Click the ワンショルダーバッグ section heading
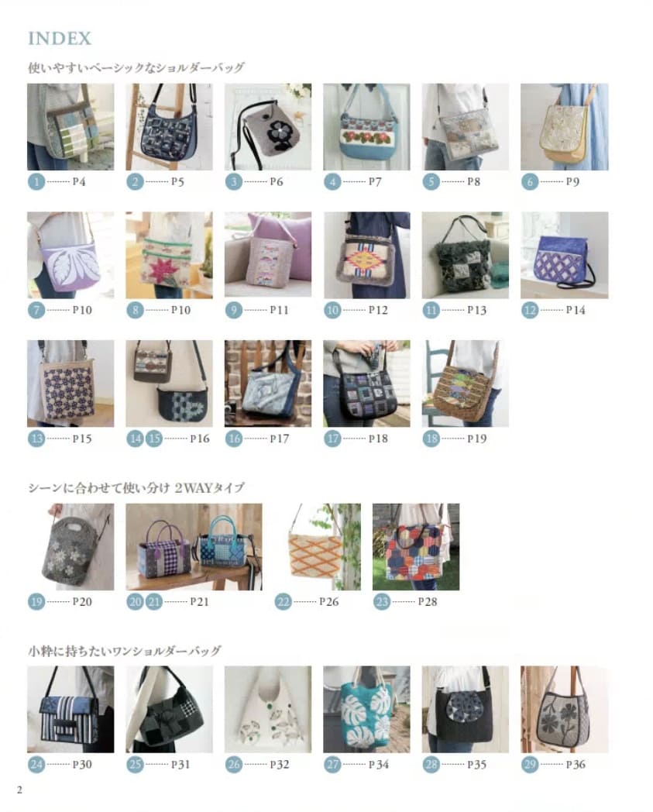Screen dimensions: 653x812 click(125, 651)
